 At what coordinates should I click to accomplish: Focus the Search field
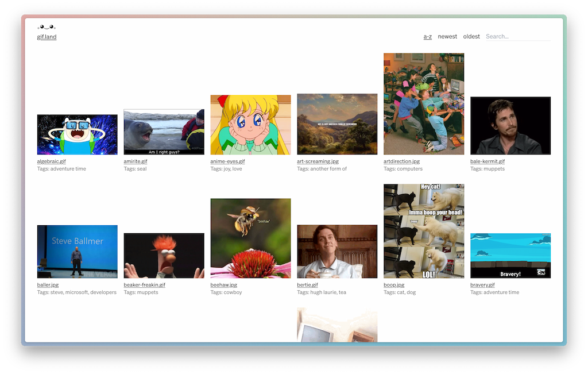519,36
